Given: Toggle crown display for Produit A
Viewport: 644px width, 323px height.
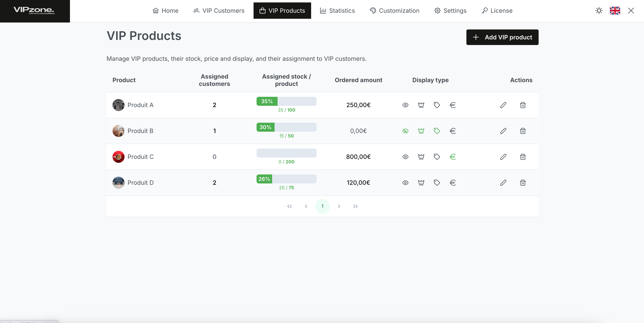Looking at the screenshot, I should tap(421, 105).
